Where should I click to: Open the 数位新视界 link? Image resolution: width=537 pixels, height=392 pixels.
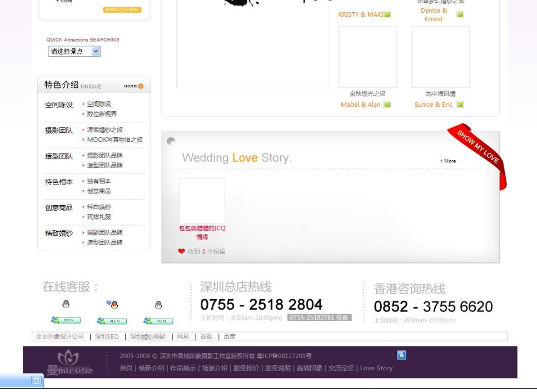(x=102, y=114)
